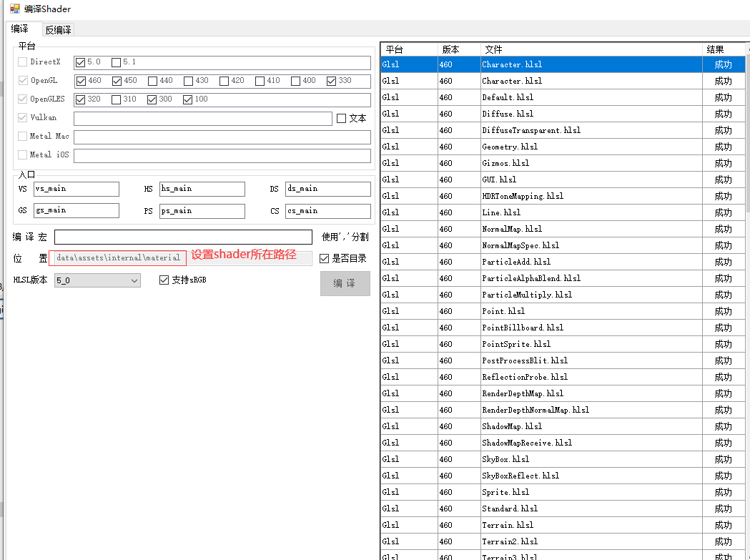Enable the DirectX 5.1 version checkbox
The height and width of the screenshot is (560, 750).
click(117, 62)
